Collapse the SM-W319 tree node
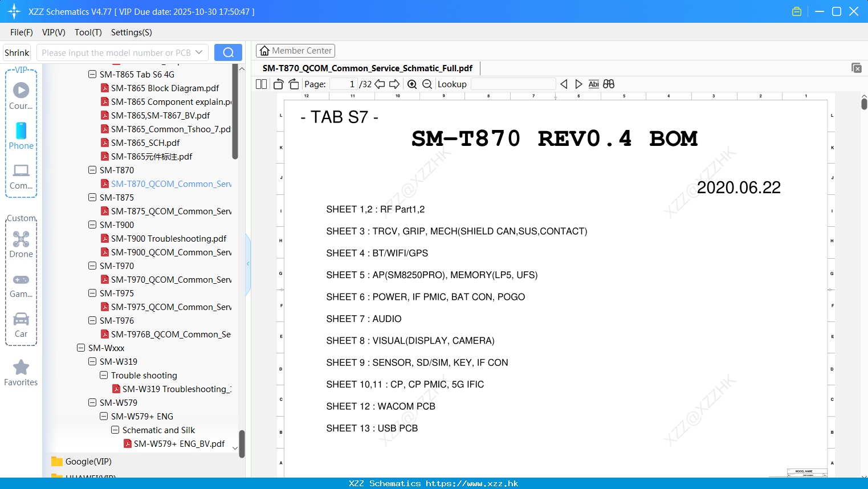The image size is (868, 489). click(92, 361)
